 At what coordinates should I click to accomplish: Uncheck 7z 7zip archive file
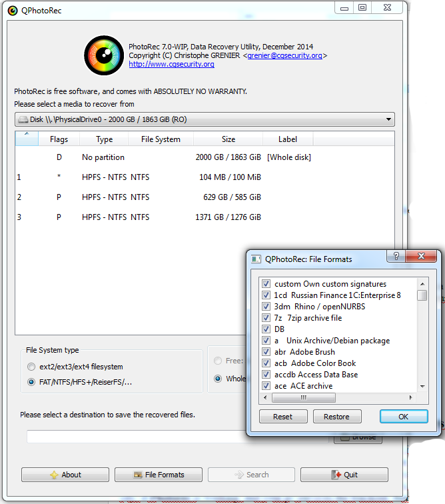point(266,318)
